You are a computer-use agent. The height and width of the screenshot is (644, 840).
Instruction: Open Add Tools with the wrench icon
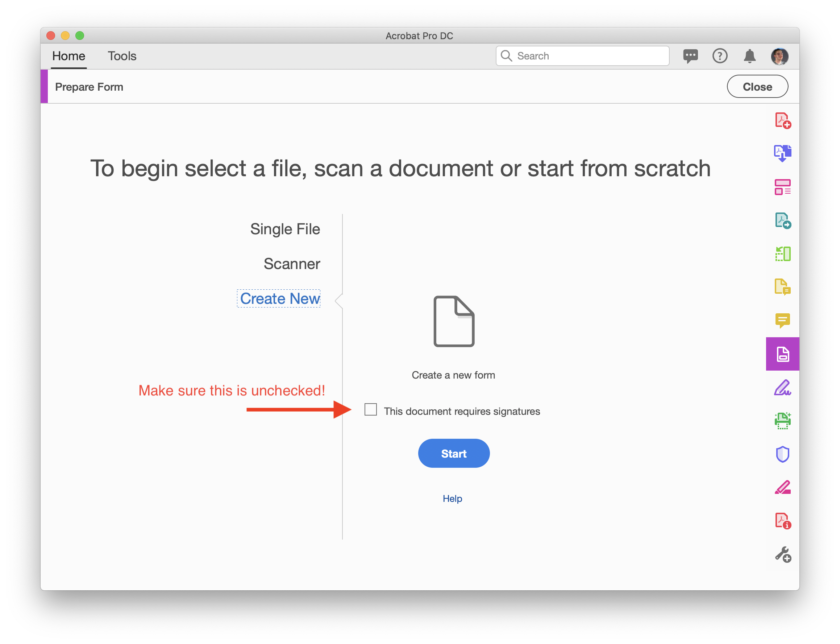782,555
